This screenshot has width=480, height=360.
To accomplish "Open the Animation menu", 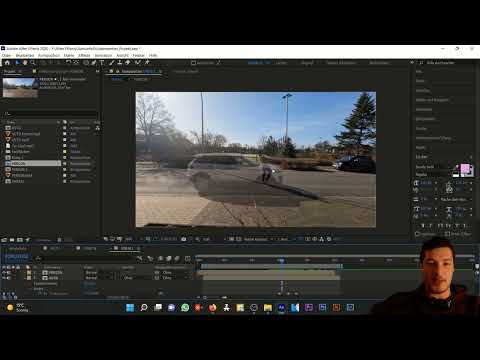I will pos(103,55).
